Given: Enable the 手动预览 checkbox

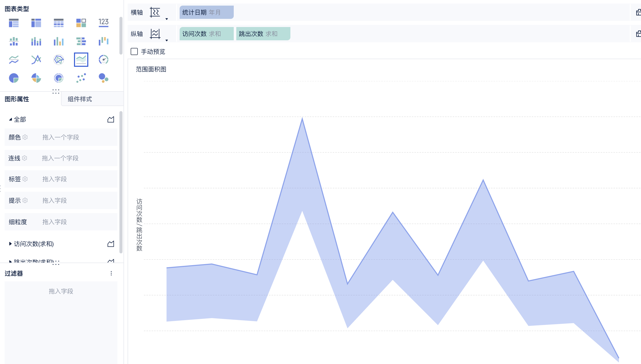Looking at the screenshot, I should coord(134,52).
